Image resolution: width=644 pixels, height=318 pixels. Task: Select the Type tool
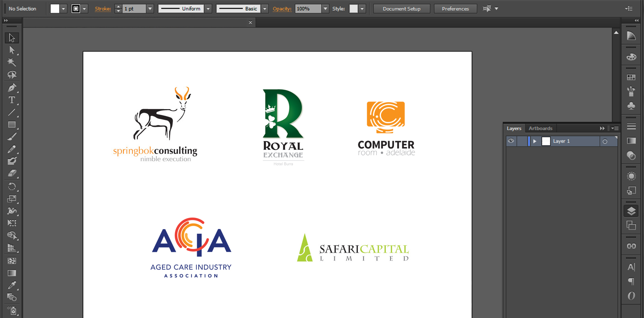(12, 100)
